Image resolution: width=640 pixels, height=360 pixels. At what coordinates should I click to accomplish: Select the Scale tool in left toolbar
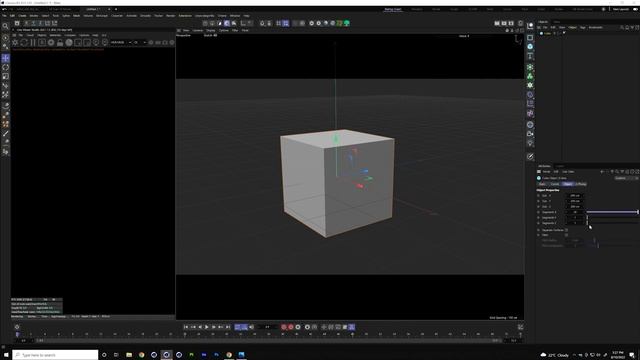[6, 76]
